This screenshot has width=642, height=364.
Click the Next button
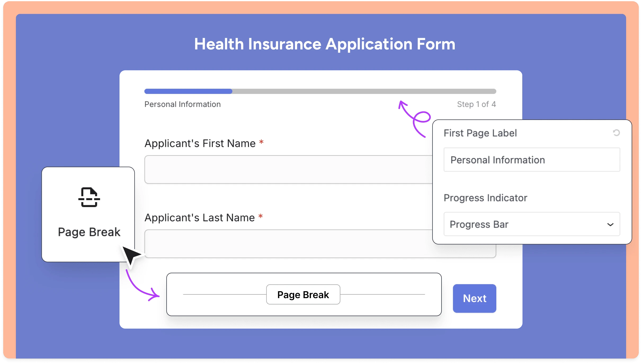coord(474,298)
